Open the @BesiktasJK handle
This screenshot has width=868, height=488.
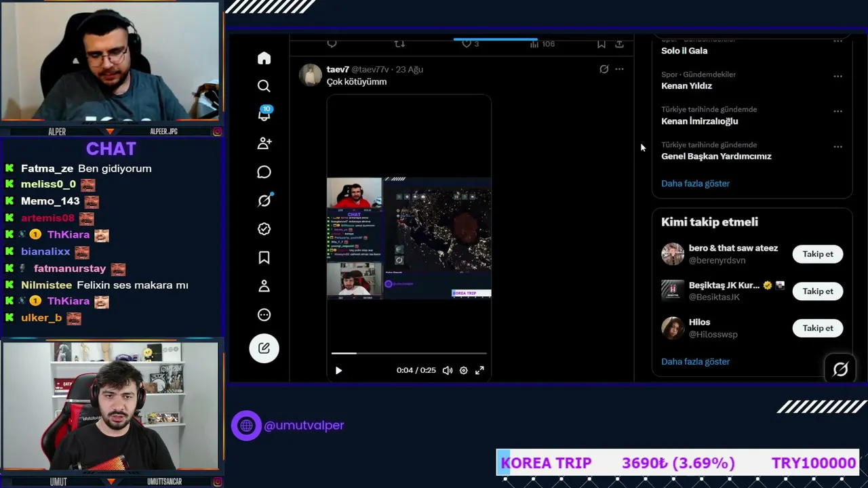(x=714, y=298)
